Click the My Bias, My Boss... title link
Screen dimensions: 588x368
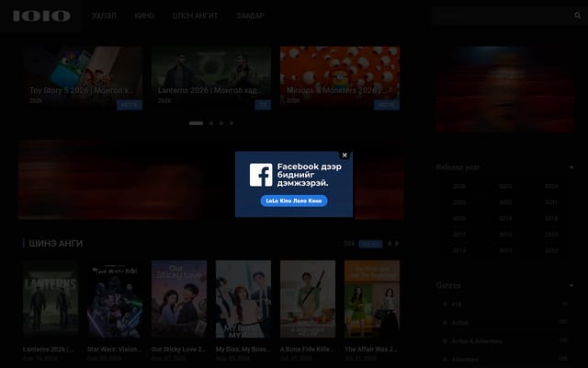pos(243,350)
